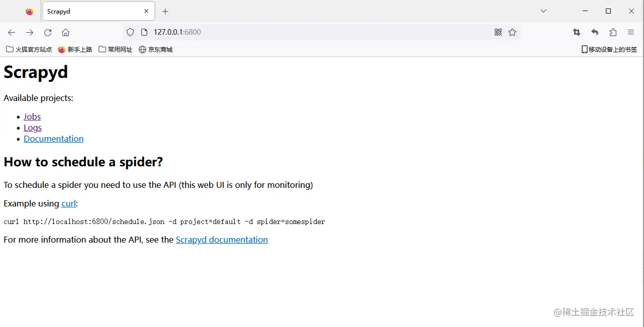This screenshot has height=327, width=644.
Task: Open the Scrapyd documentation link
Action: (222, 240)
